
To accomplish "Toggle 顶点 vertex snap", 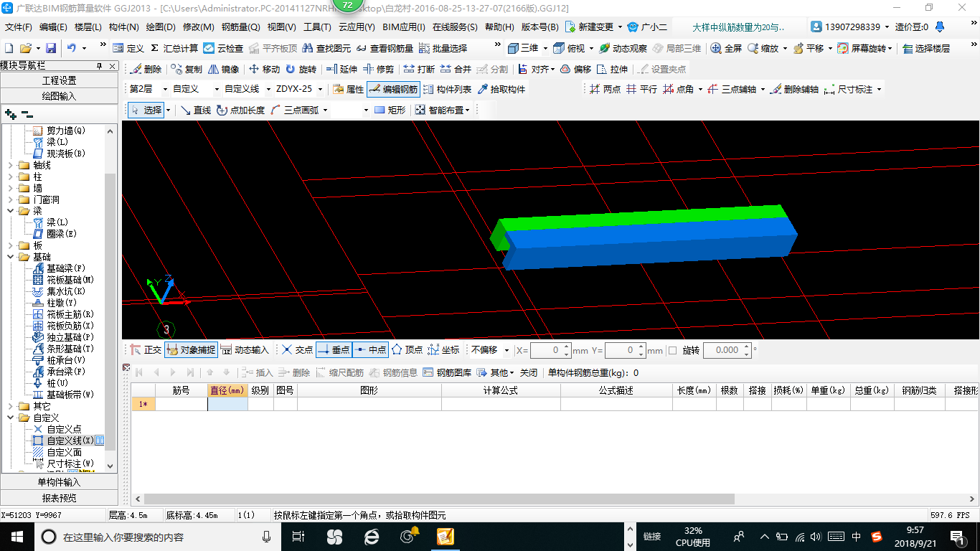I will [407, 350].
